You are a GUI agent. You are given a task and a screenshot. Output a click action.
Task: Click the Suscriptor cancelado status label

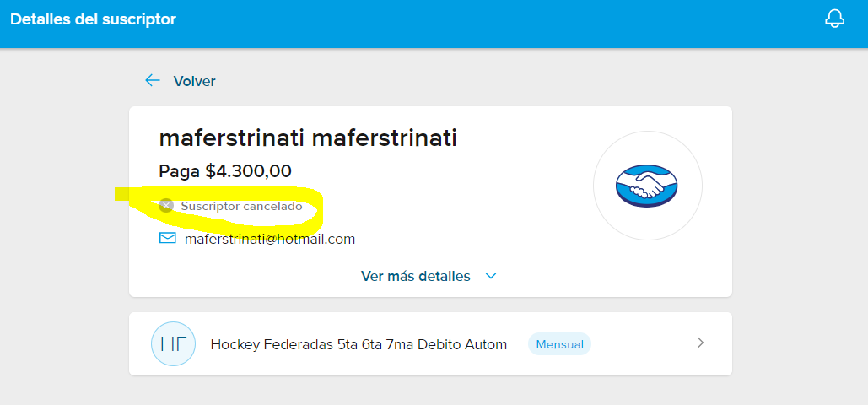point(241,207)
